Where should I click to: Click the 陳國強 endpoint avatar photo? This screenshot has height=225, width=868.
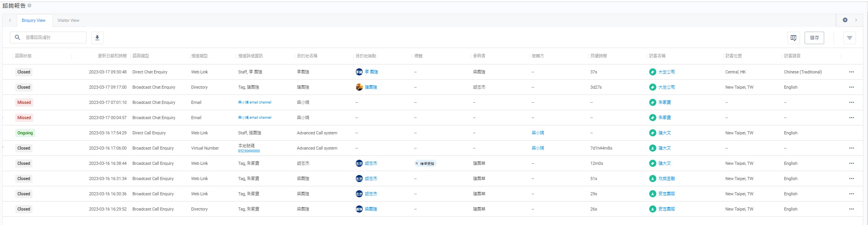[x=359, y=87]
